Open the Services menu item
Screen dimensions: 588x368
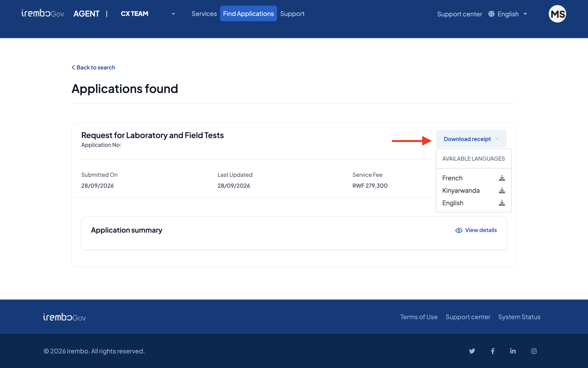[204, 14]
